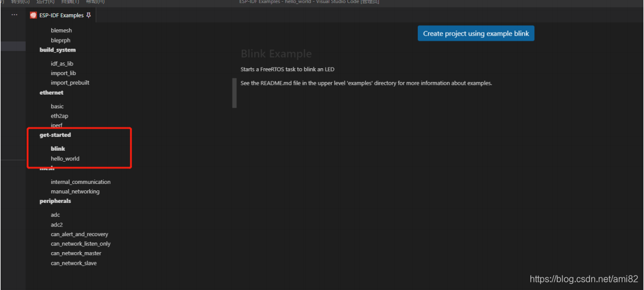Click the build_system category heading
644x290 pixels.
click(57, 50)
